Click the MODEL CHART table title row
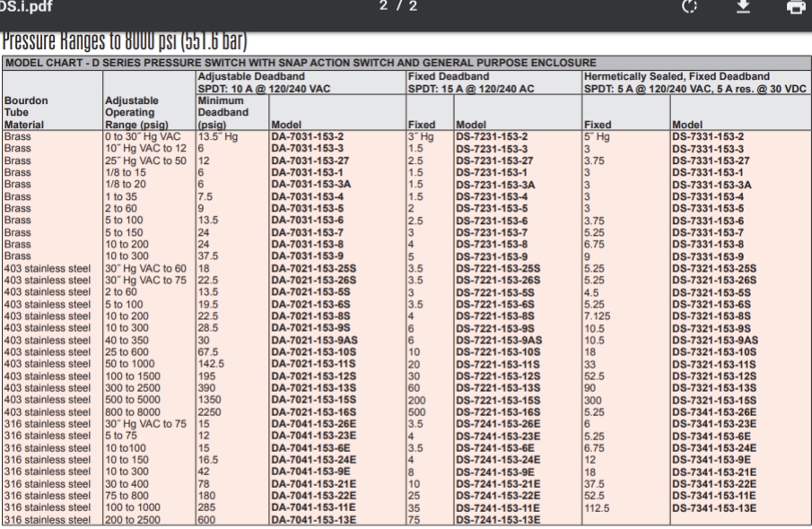 click(301, 63)
